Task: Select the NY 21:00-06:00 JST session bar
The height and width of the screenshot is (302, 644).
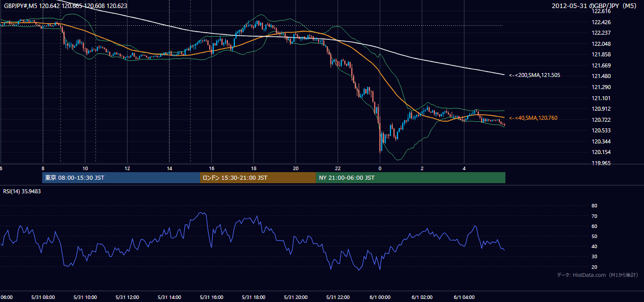Action: [411, 178]
